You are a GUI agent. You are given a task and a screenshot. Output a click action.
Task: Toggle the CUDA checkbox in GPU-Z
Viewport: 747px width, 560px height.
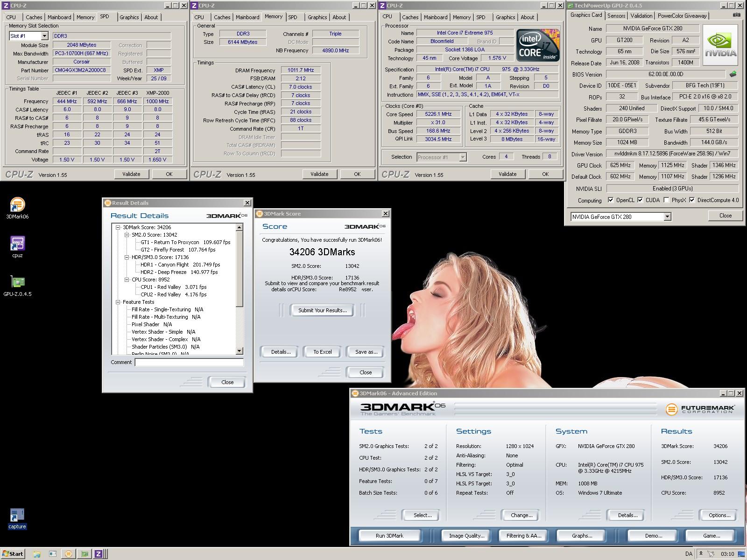coord(640,200)
